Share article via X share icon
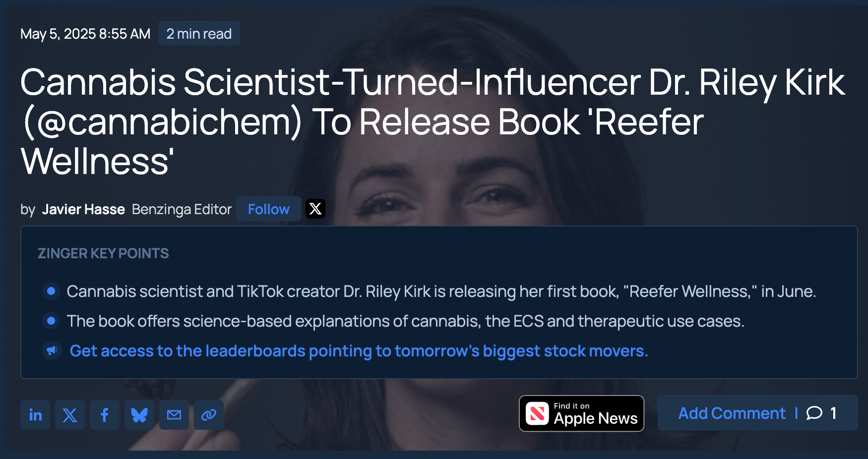The height and width of the screenshot is (459, 868). click(70, 415)
